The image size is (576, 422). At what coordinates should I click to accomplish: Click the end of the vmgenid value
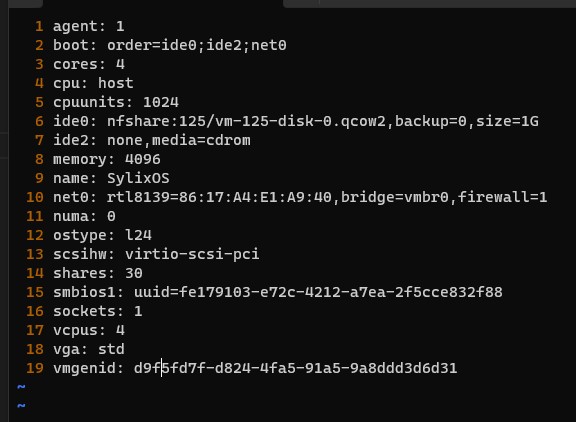(x=456, y=368)
